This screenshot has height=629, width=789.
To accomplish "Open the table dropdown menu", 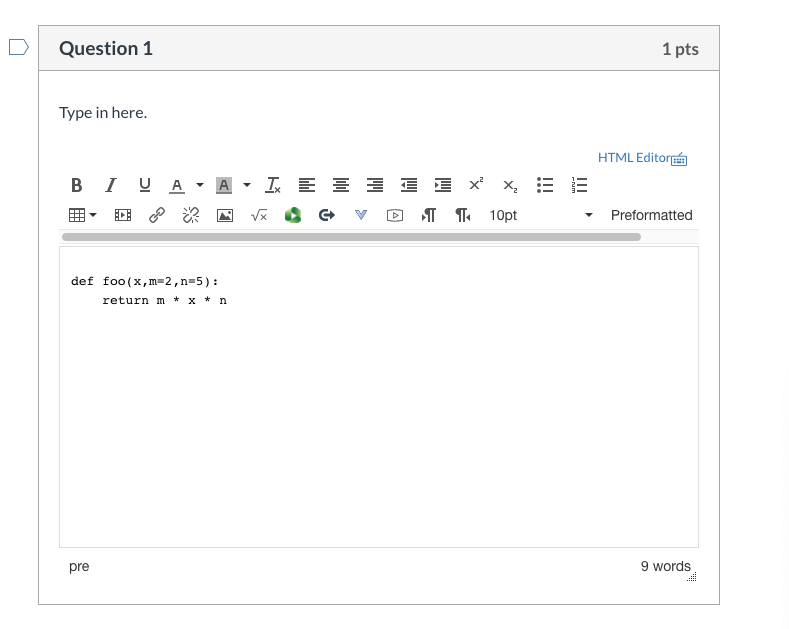I will [83, 215].
